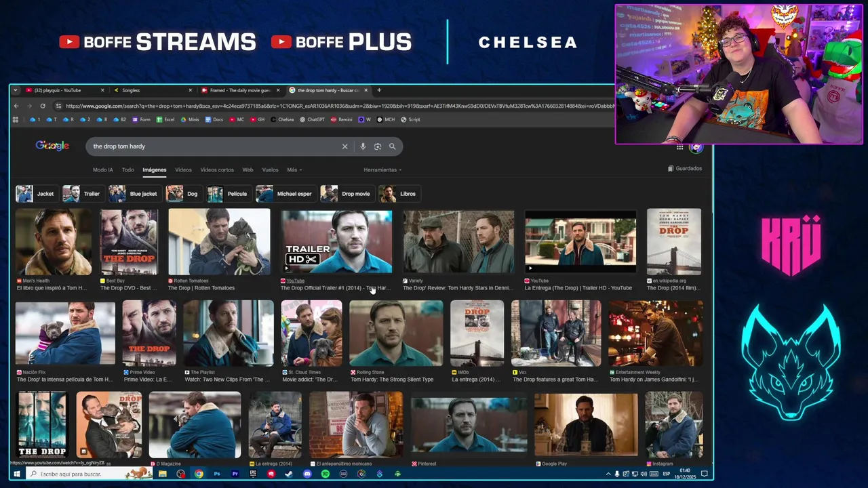The image size is (868, 488).
Task: Open the Docs bookmark
Action: pyautogui.click(x=214, y=119)
